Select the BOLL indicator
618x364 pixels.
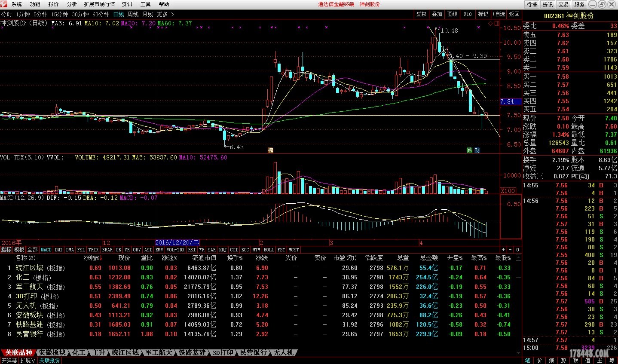point(269,249)
